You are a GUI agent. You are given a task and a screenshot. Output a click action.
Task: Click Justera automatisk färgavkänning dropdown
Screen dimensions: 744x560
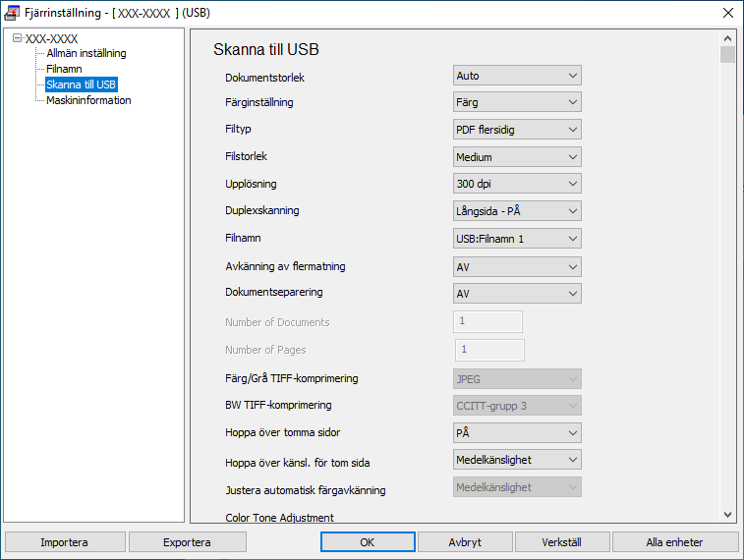(517, 487)
